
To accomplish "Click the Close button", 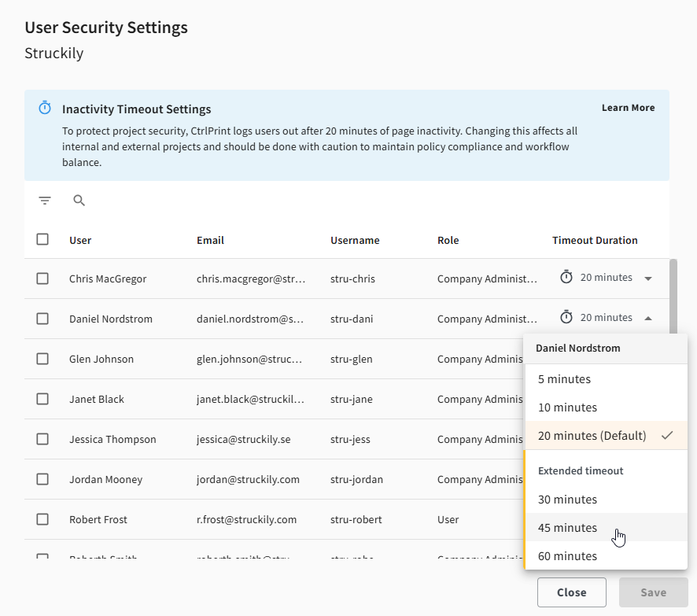I will pos(572,592).
